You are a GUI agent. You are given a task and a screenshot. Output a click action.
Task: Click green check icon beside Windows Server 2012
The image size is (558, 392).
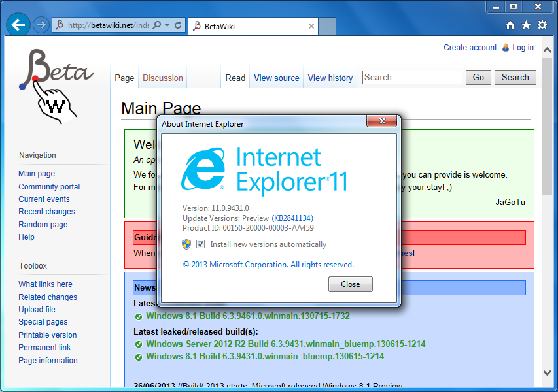click(139, 344)
